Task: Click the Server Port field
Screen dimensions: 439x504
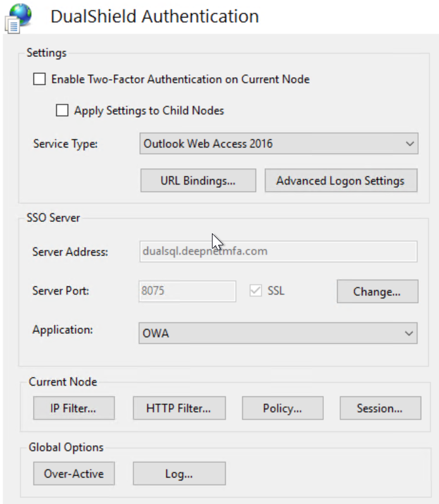Action: [187, 291]
